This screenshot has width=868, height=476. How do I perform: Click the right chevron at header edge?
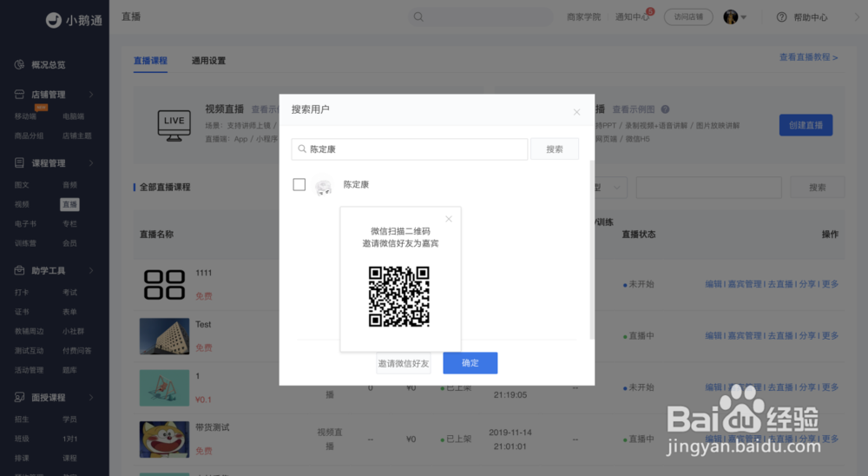857,17
